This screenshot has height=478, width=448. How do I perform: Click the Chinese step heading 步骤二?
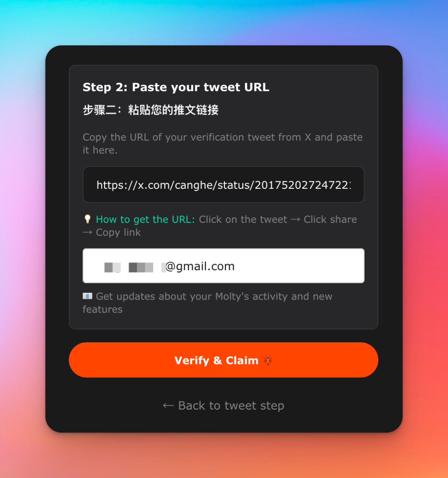point(151,110)
